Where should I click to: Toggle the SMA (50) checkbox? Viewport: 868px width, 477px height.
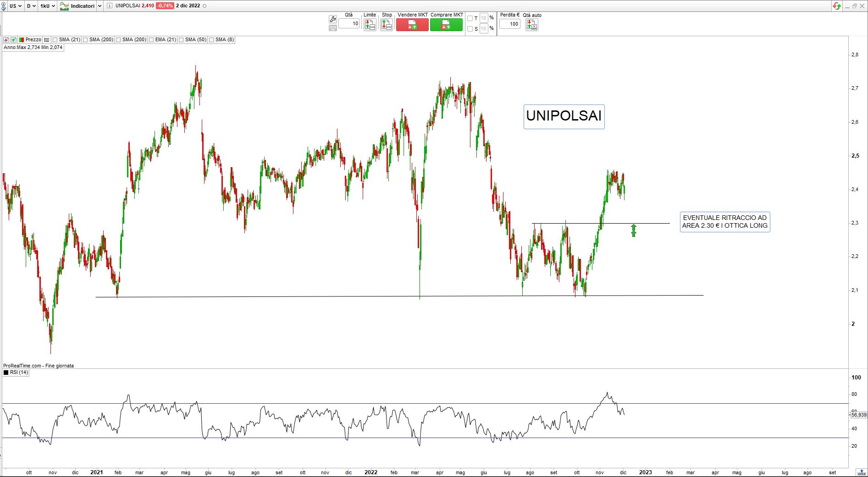[x=181, y=40]
